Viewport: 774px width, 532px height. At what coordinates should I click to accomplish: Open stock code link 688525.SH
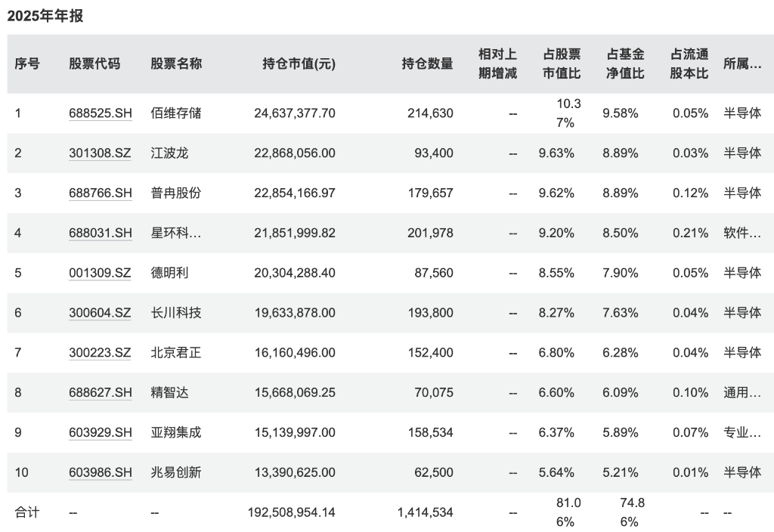(101, 113)
